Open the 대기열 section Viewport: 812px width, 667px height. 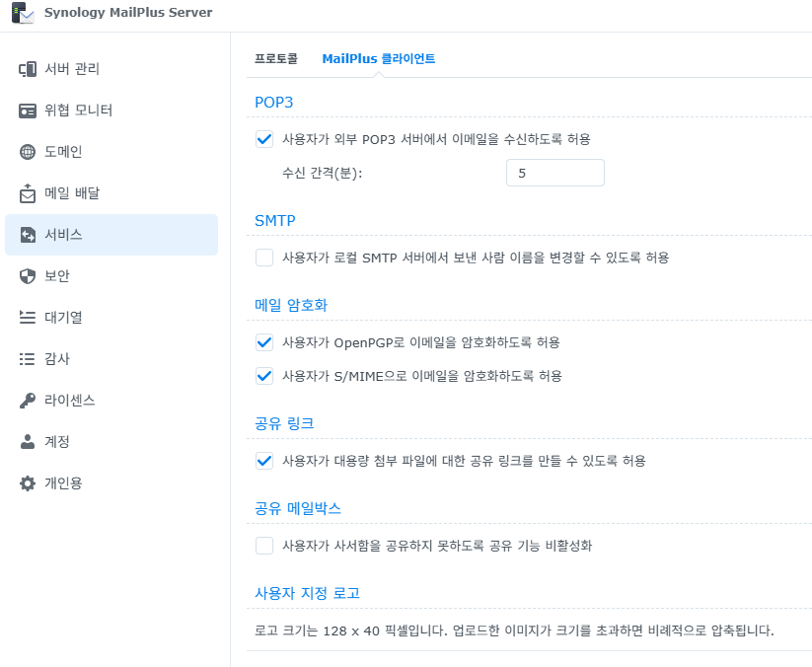(x=111, y=318)
